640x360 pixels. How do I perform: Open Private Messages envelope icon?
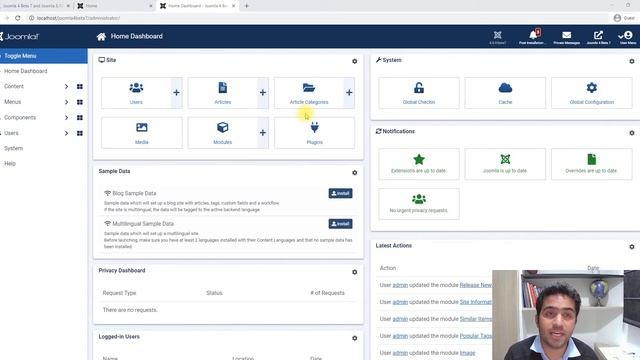click(567, 37)
